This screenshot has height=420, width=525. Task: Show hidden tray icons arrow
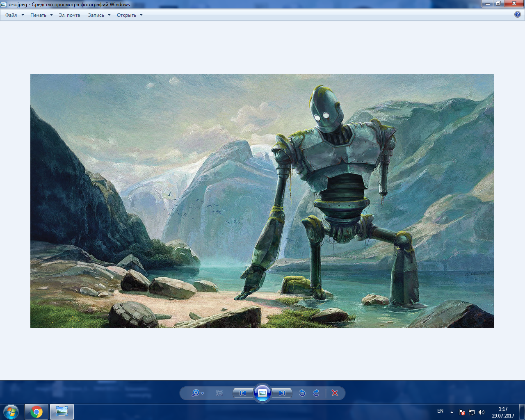click(x=452, y=412)
